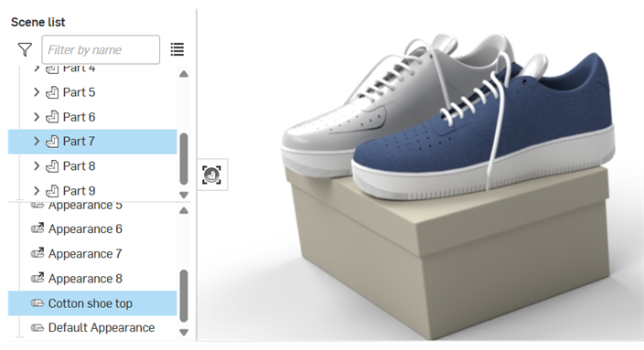Click the Part 8 part icon
The image size is (644, 350).
pyautogui.click(x=52, y=166)
